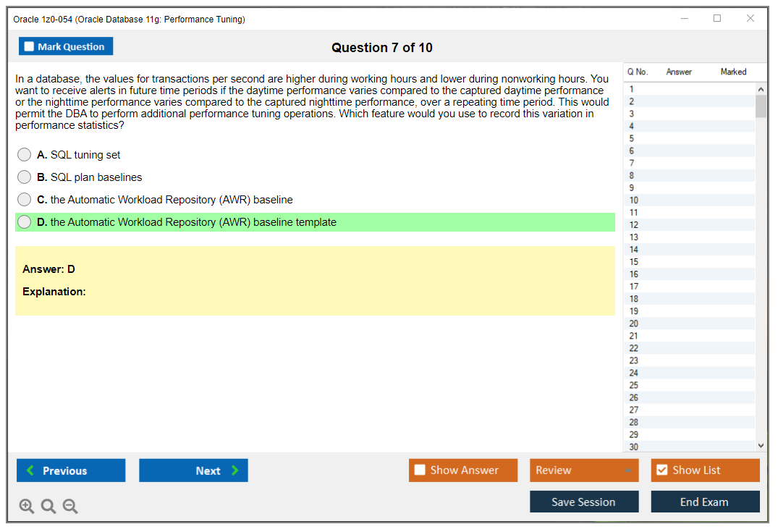Close the exam window

tap(750, 19)
